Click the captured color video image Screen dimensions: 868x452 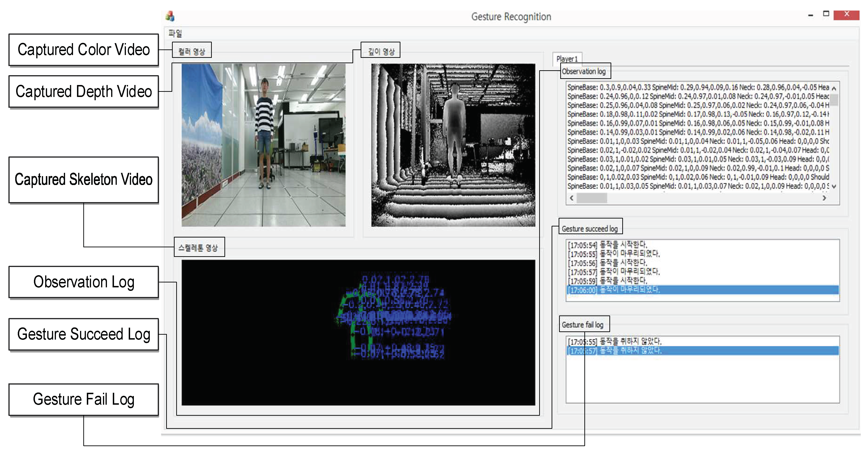point(264,145)
